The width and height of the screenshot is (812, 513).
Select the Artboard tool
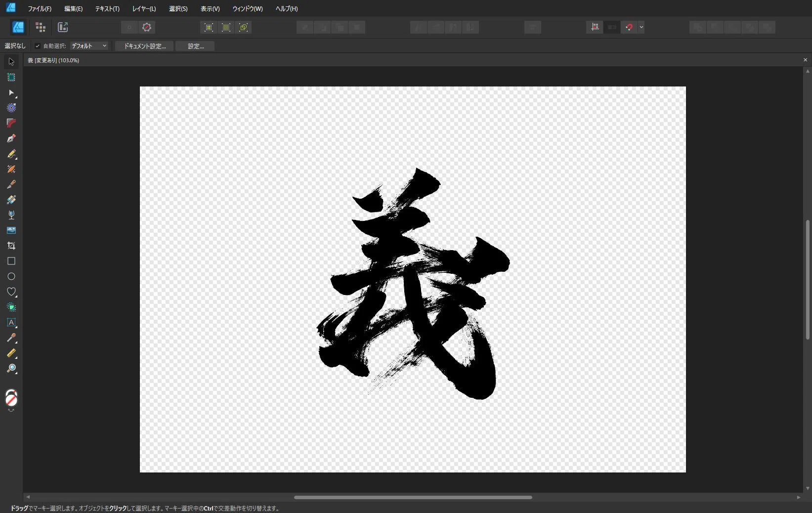(x=11, y=77)
